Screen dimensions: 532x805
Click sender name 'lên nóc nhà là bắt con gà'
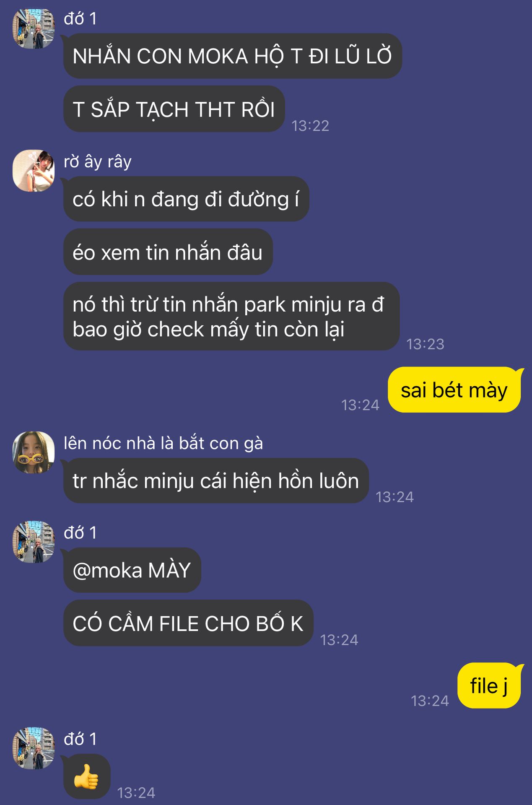click(x=163, y=443)
